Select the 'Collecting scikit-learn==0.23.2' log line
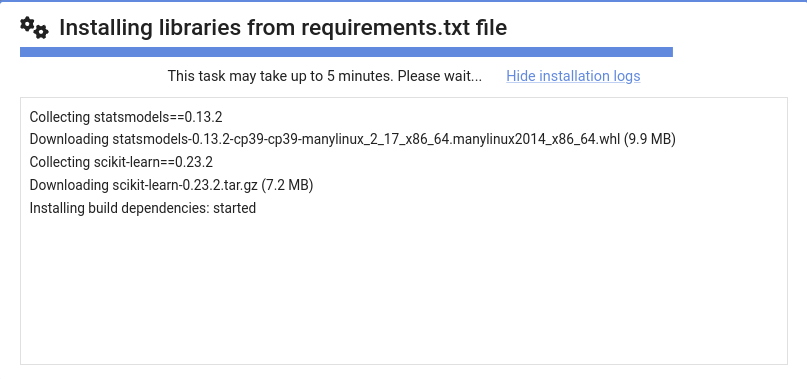This screenshot has height=379, width=807. click(121, 162)
